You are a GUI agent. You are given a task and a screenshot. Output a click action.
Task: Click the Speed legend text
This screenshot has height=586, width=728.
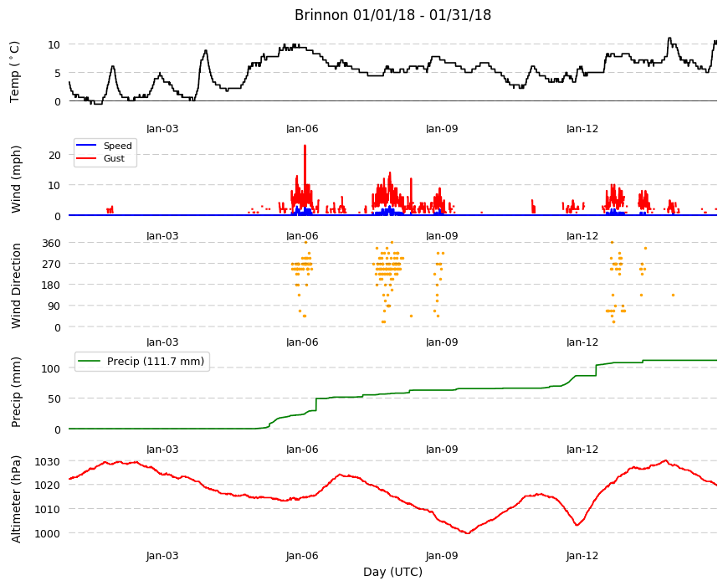(118, 146)
